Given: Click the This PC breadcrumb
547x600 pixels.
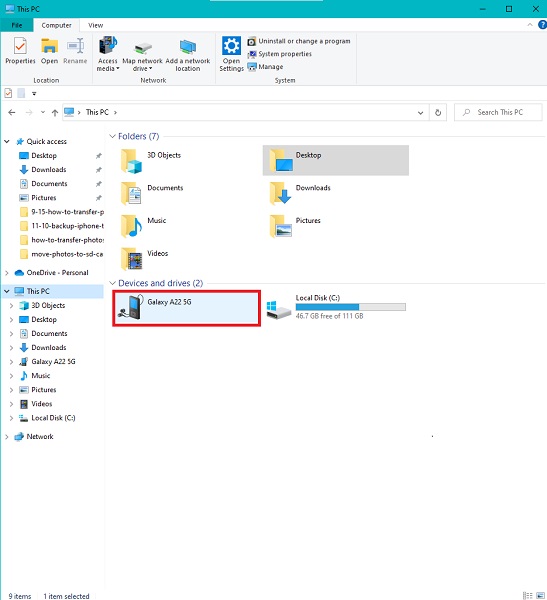Looking at the screenshot, I should [x=97, y=112].
